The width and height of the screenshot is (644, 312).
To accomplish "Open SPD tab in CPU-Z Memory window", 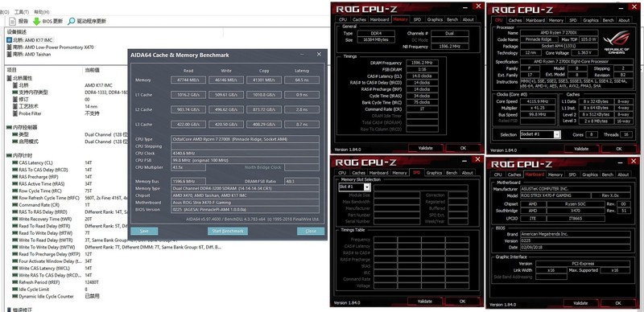I will coord(417,19).
